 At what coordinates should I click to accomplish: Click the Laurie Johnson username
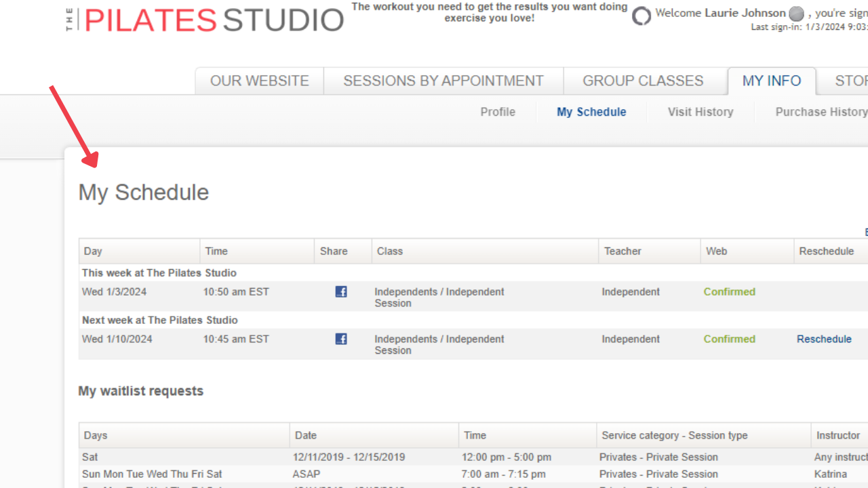coord(745,14)
